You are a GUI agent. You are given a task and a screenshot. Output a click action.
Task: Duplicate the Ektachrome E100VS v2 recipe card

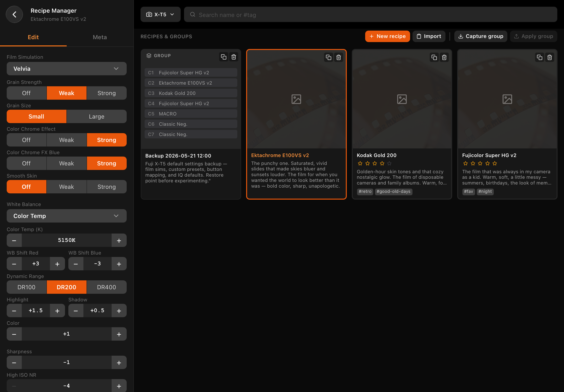coord(329,57)
